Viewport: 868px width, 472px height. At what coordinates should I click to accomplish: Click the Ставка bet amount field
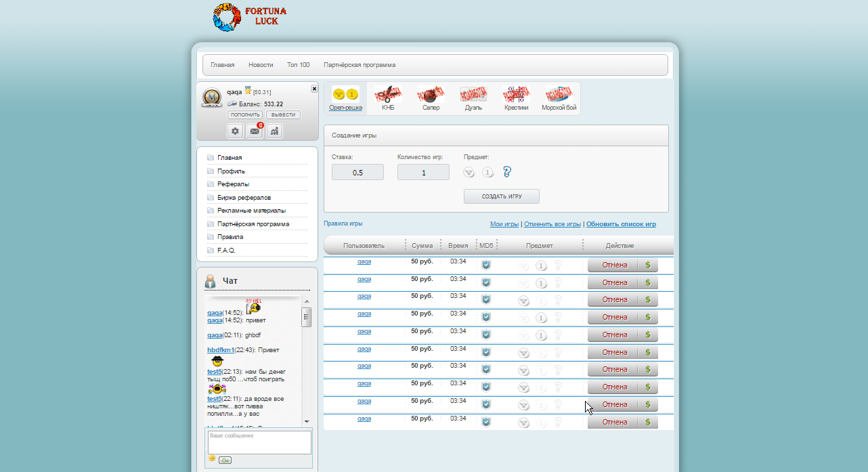tap(357, 173)
